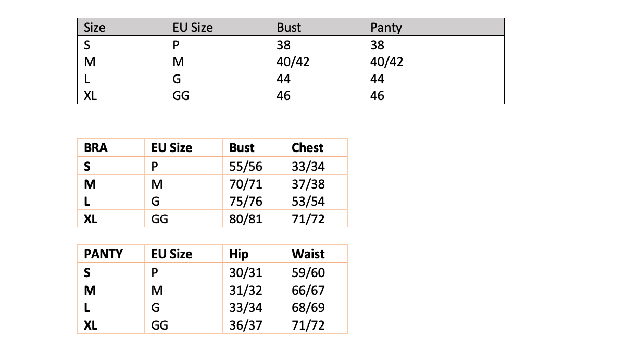The height and width of the screenshot is (364, 639).
Task: Select the "75/76" bust cell
Action: tap(245, 202)
